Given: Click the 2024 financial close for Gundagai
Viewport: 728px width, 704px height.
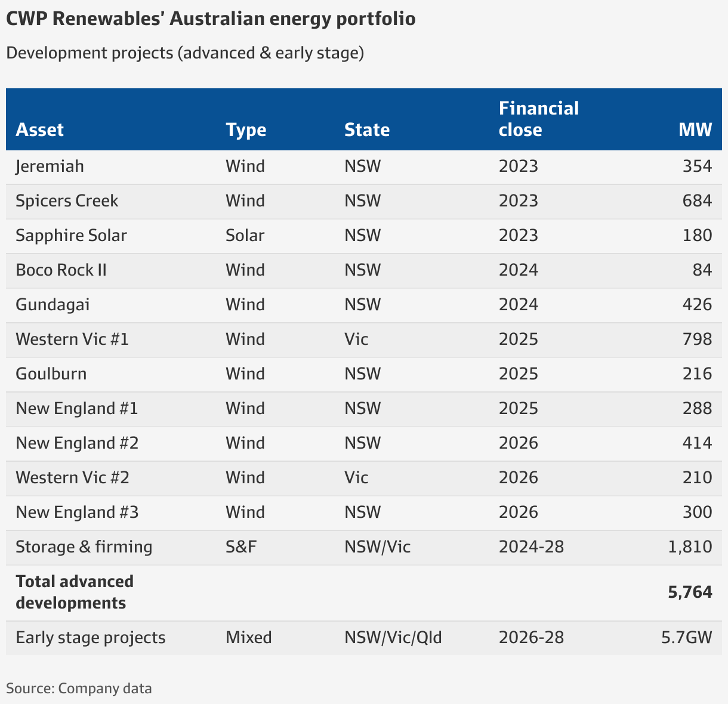Looking at the screenshot, I should (519, 304).
